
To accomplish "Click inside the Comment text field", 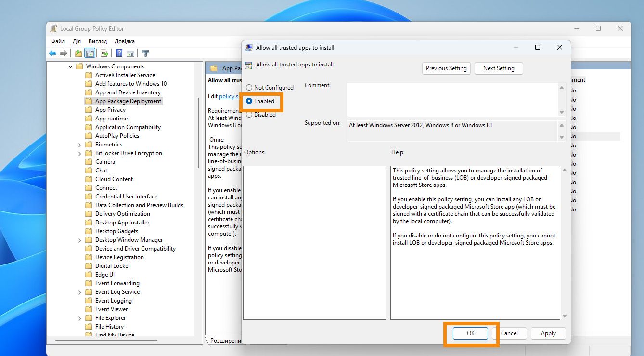I will (x=452, y=100).
